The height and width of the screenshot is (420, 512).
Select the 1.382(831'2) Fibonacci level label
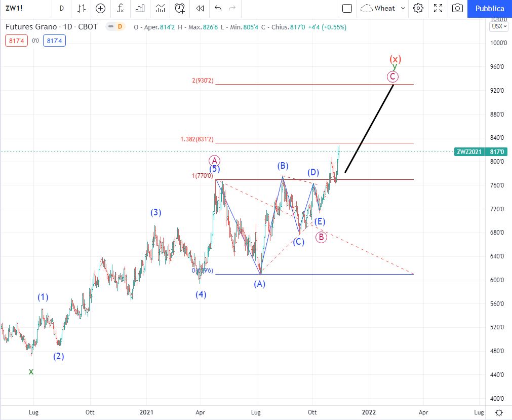pos(197,139)
